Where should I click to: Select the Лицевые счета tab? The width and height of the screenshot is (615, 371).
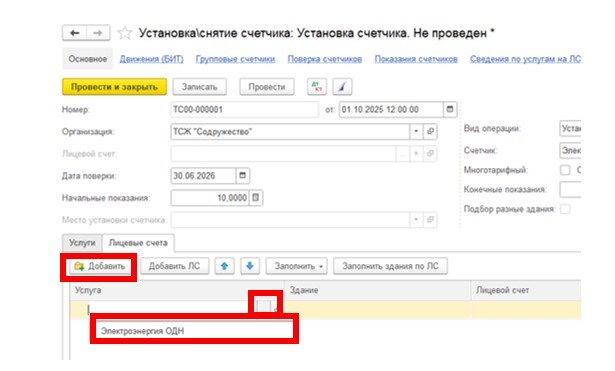(138, 243)
